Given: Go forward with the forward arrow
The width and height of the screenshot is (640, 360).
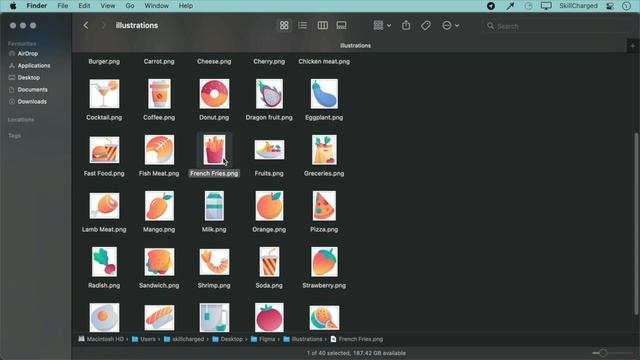Looking at the screenshot, I should pos(103,25).
